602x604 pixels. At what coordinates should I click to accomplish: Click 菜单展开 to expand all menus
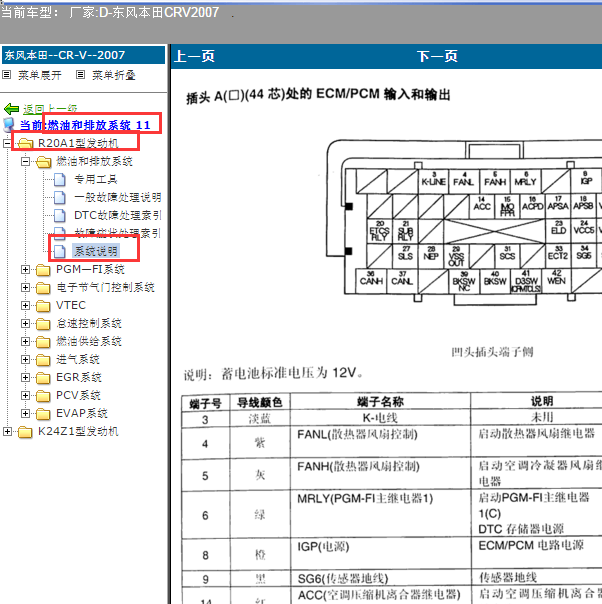[x=40, y=75]
